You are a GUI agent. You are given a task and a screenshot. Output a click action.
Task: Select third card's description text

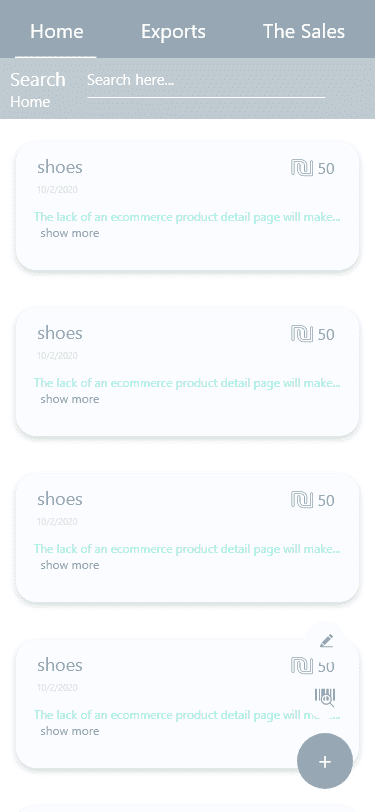pyautogui.click(x=187, y=549)
